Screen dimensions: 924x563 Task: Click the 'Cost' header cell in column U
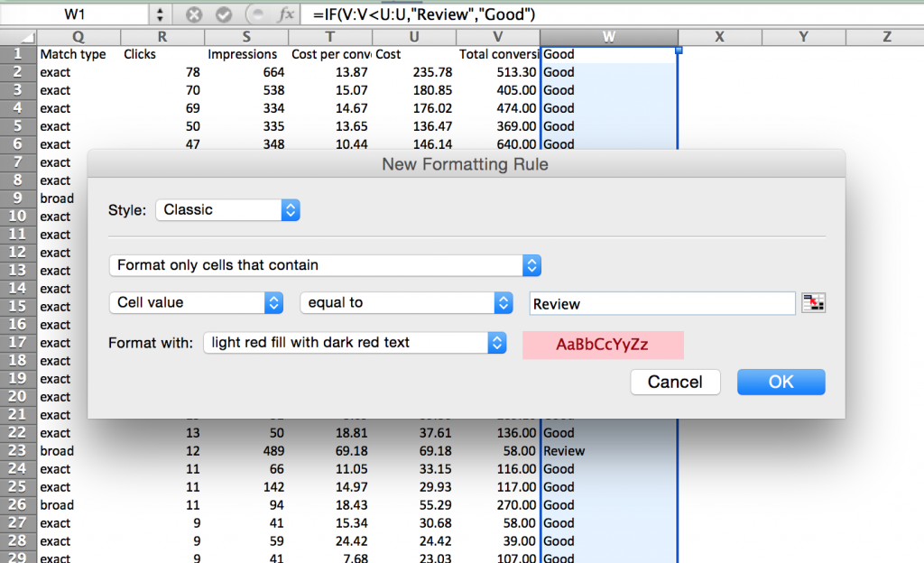pyautogui.click(x=414, y=54)
